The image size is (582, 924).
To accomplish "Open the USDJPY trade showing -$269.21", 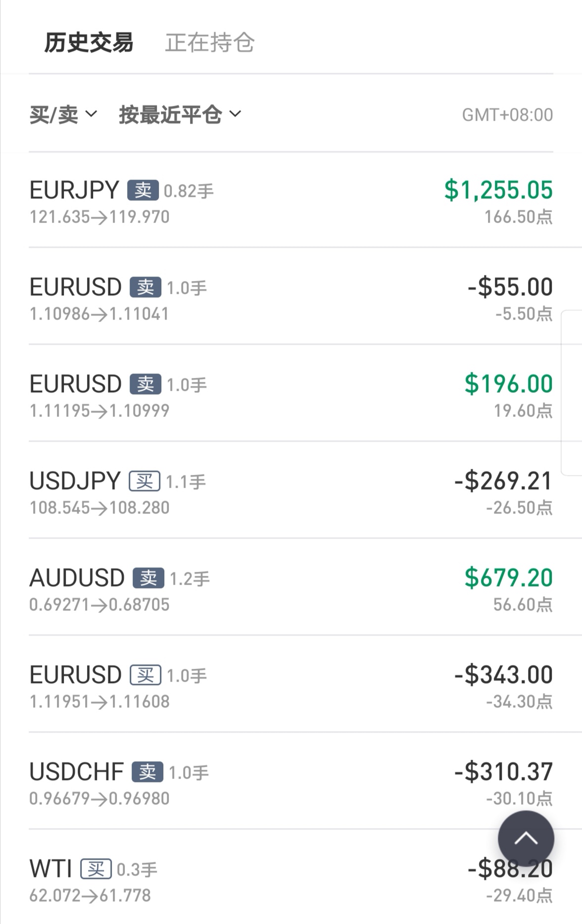I will point(291,491).
